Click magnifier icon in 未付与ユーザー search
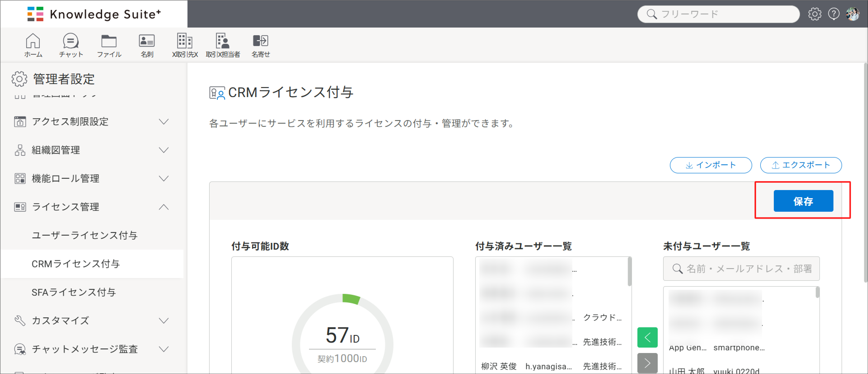This screenshot has width=868, height=374. tap(677, 269)
